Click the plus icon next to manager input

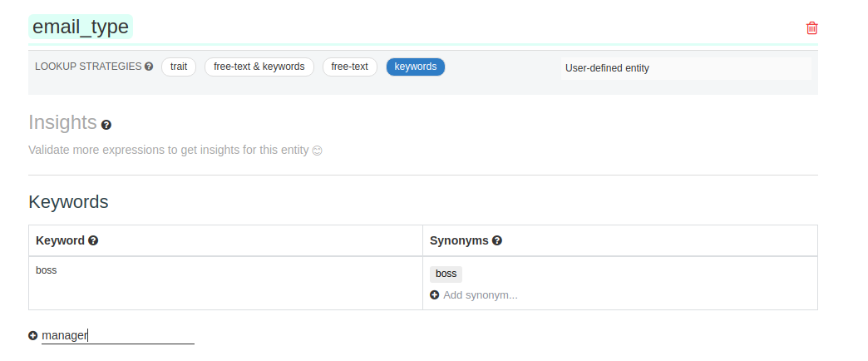tap(33, 335)
